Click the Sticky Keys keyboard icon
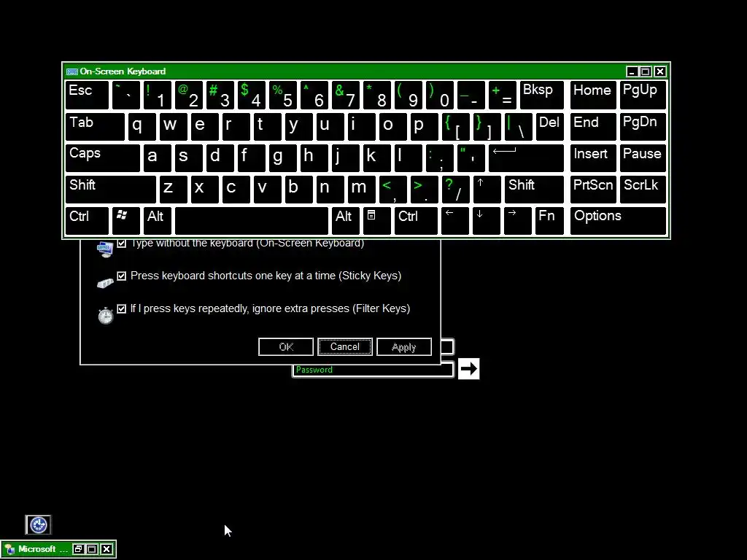The height and width of the screenshot is (560, 747). coord(105,283)
